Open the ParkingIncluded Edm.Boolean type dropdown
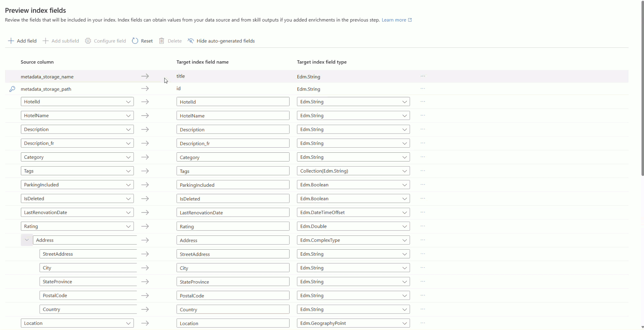 [404, 185]
